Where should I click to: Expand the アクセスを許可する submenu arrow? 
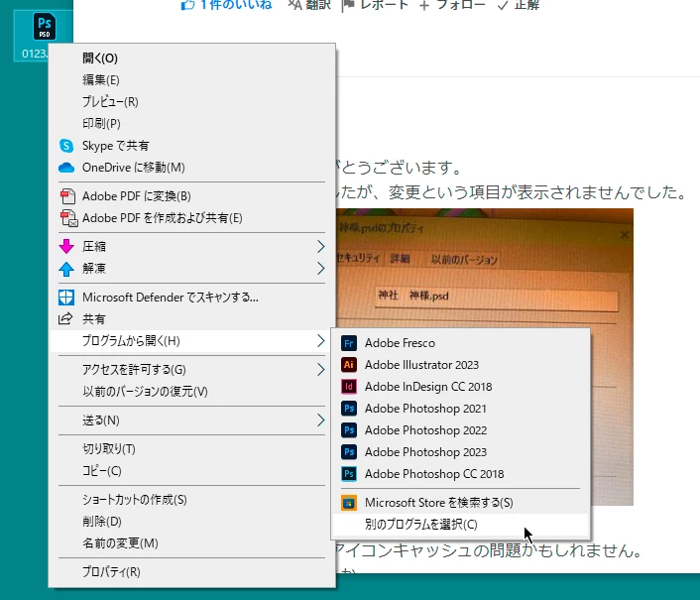[x=320, y=370]
